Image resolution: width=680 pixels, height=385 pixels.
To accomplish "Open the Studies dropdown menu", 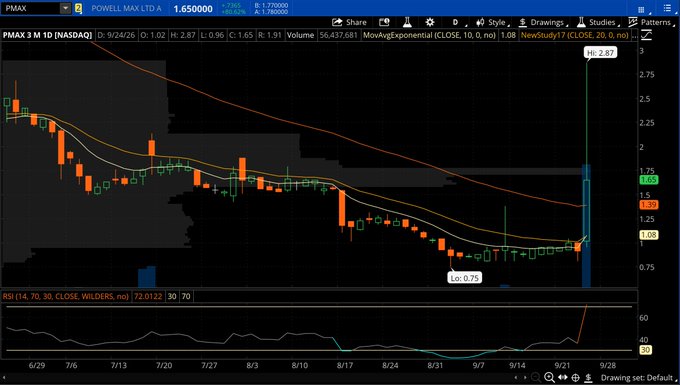I will (598, 22).
